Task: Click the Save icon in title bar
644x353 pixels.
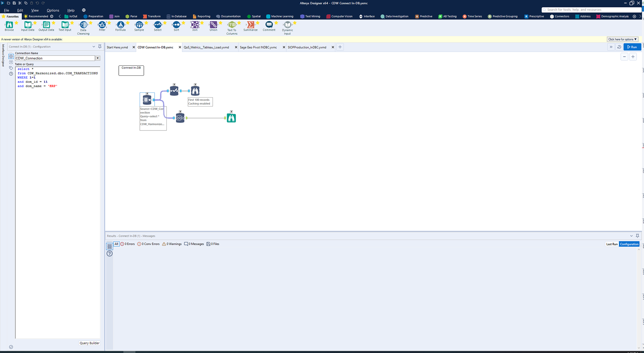Action: [x=14, y=3]
